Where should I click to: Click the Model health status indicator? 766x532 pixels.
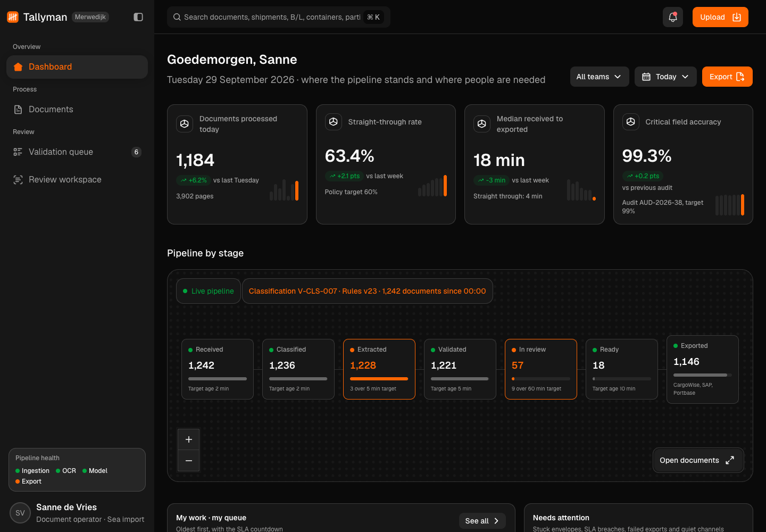pyautogui.click(x=95, y=471)
